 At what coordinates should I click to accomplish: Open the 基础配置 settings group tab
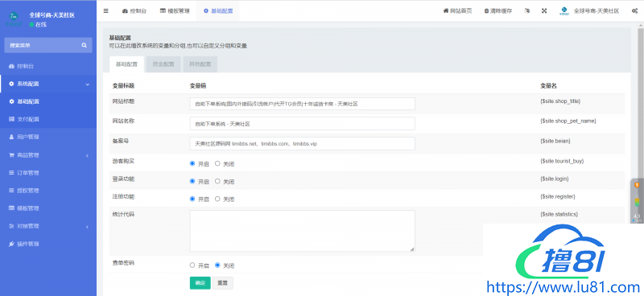click(x=127, y=64)
